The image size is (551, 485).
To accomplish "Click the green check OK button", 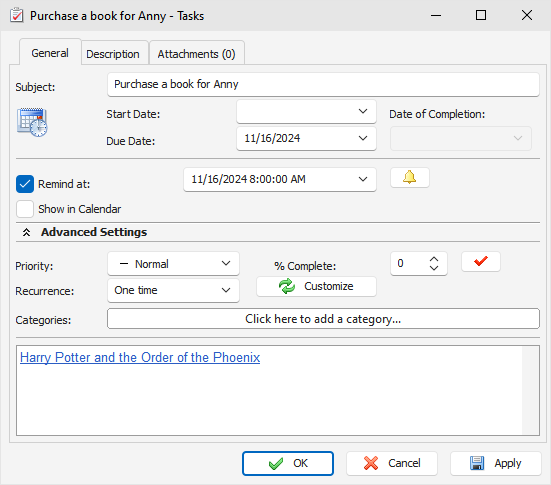I will point(288,463).
